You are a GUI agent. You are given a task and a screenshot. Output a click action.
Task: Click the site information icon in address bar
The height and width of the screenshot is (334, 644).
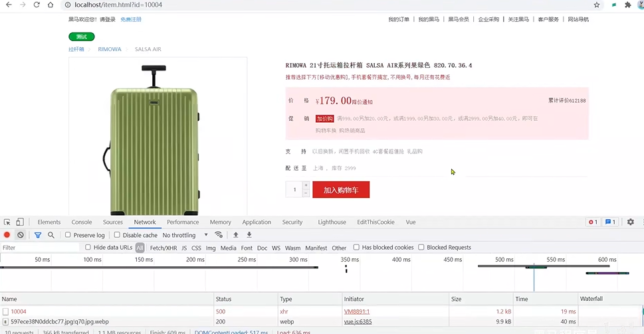(x=68, y=5)
